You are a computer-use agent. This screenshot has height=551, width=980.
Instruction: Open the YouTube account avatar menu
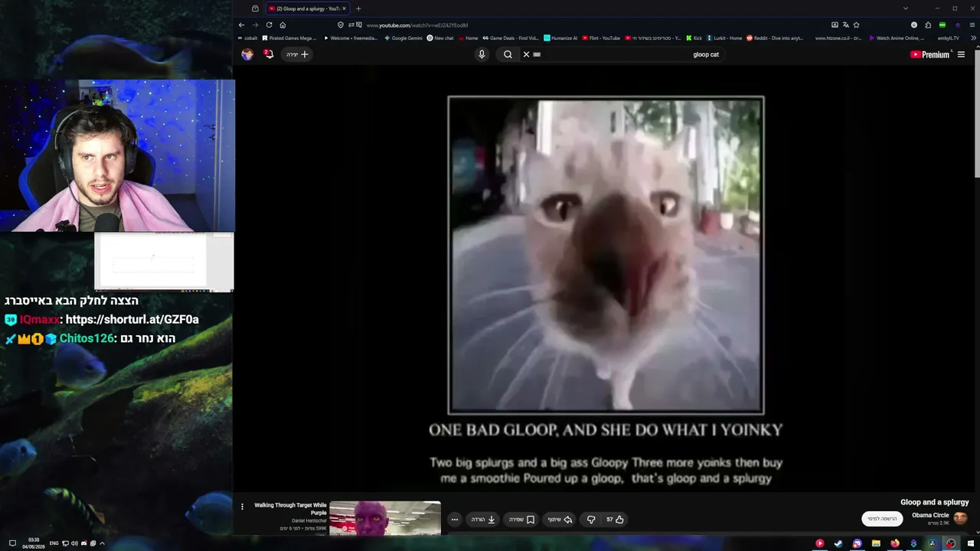point(247,54)
